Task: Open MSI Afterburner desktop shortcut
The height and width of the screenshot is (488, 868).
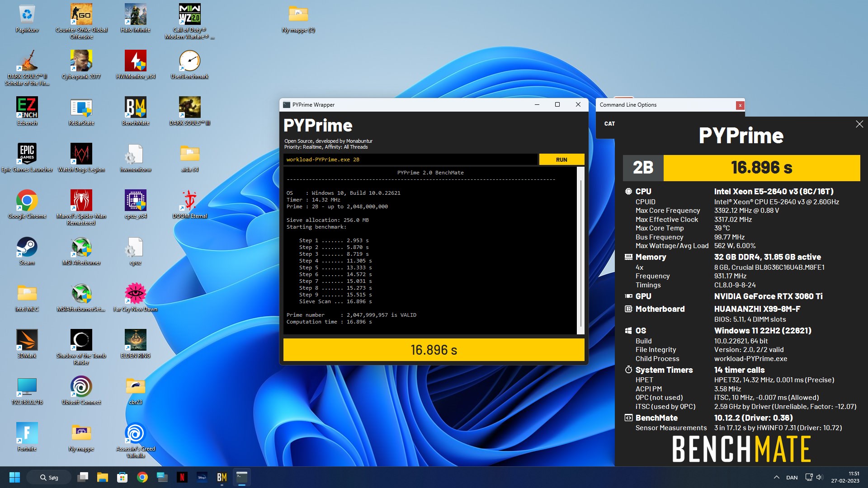Action: [x=81, y=251]
